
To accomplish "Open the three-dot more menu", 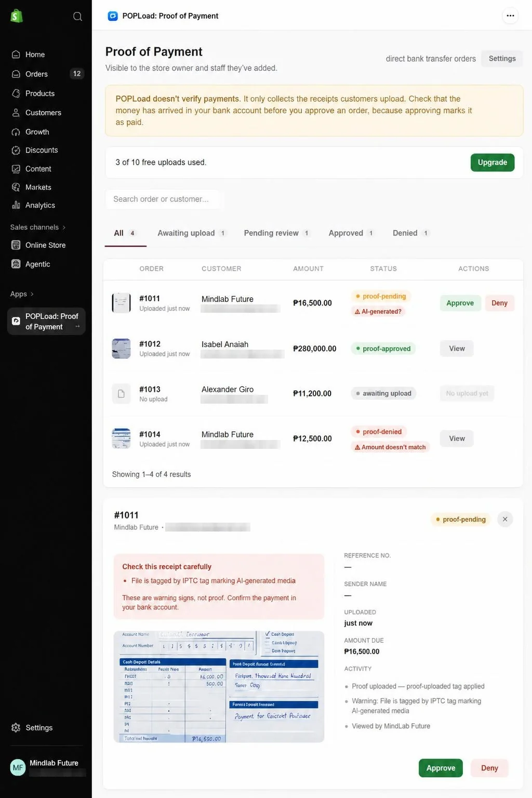I will point(510,16).
